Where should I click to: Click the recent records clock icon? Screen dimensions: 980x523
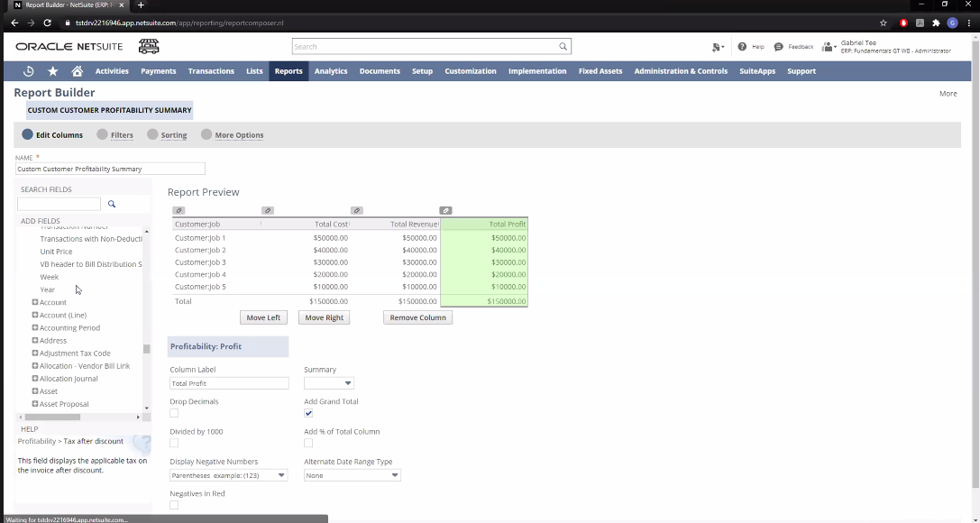[28, 70]
